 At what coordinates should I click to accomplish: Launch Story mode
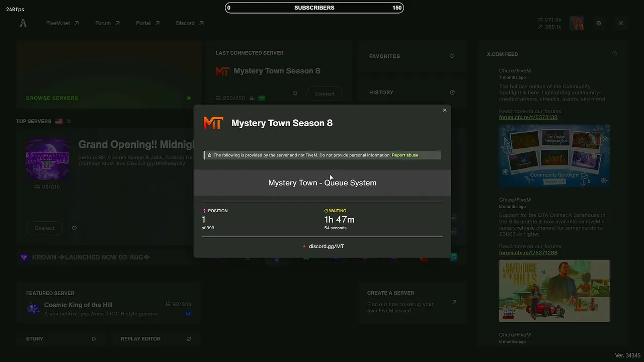(x=61, y=339)
